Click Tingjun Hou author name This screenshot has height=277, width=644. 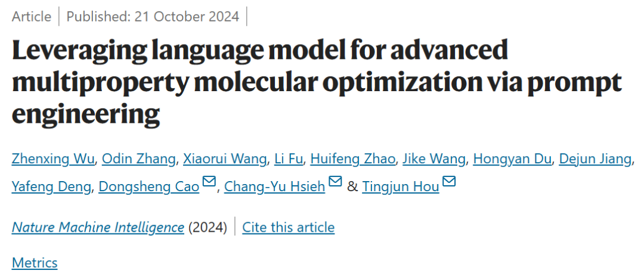[x=401, y=186]
